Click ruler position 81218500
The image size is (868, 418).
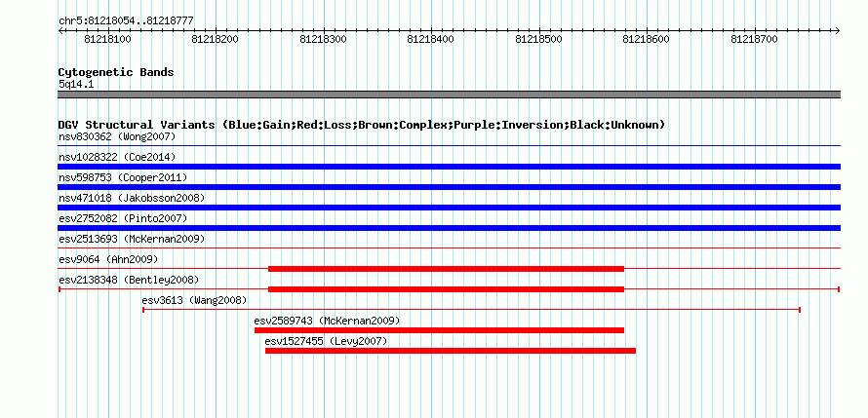[x=538, y=39]
